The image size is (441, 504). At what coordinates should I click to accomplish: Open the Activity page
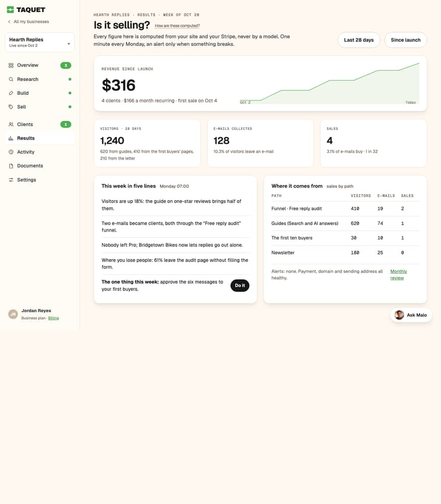(x=39, y=152)
